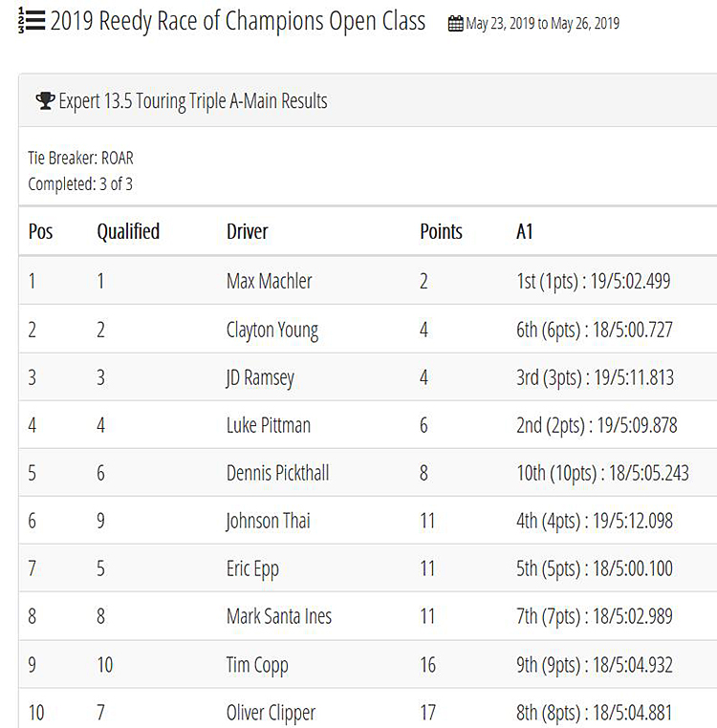Open driver Mark Santa Ines

(279, 616)
